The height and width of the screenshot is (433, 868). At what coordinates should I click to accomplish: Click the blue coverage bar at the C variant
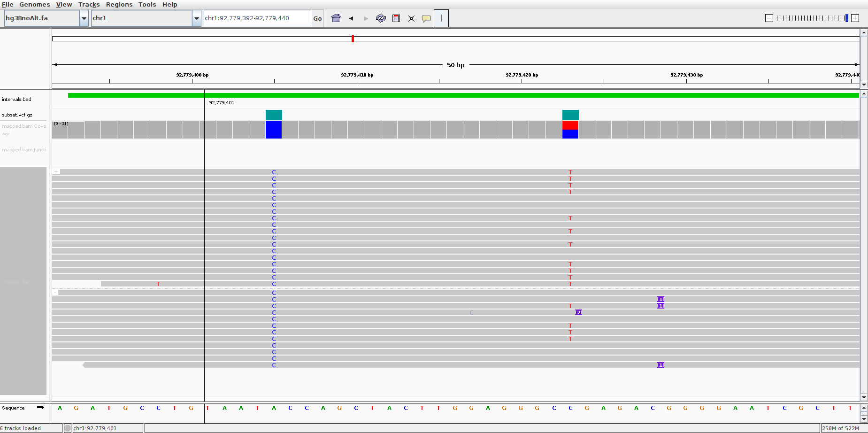pyautogui.click(x=274, y=130)
